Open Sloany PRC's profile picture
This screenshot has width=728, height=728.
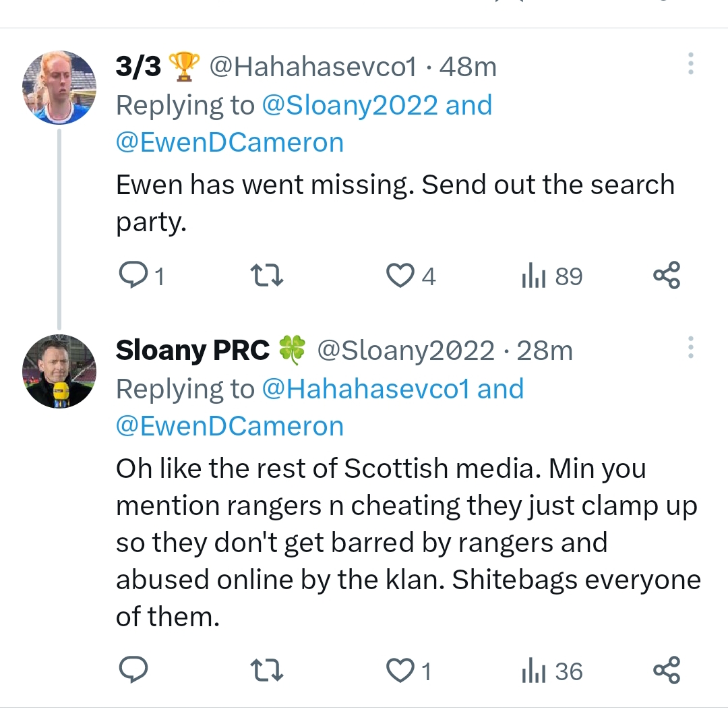59,371
